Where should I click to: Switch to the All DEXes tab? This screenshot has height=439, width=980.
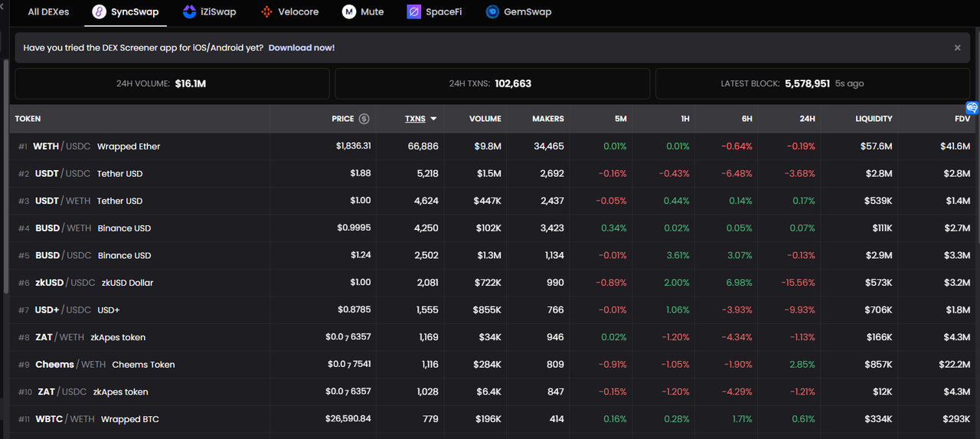tap(48, 12)
